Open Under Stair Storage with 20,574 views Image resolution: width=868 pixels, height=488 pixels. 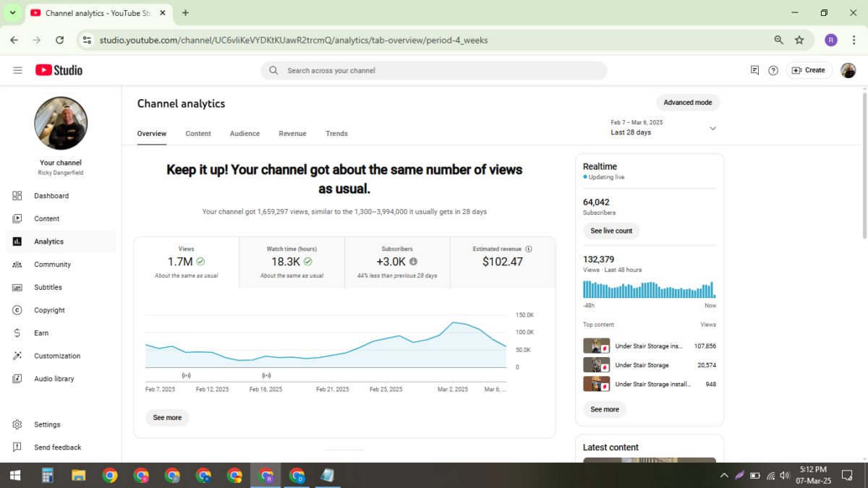650,365
